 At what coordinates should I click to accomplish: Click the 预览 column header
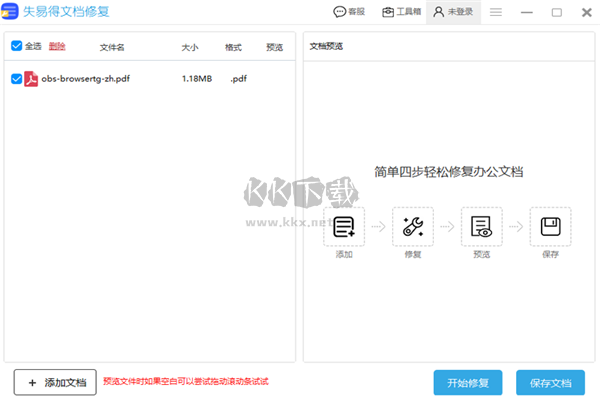(274, 47)
